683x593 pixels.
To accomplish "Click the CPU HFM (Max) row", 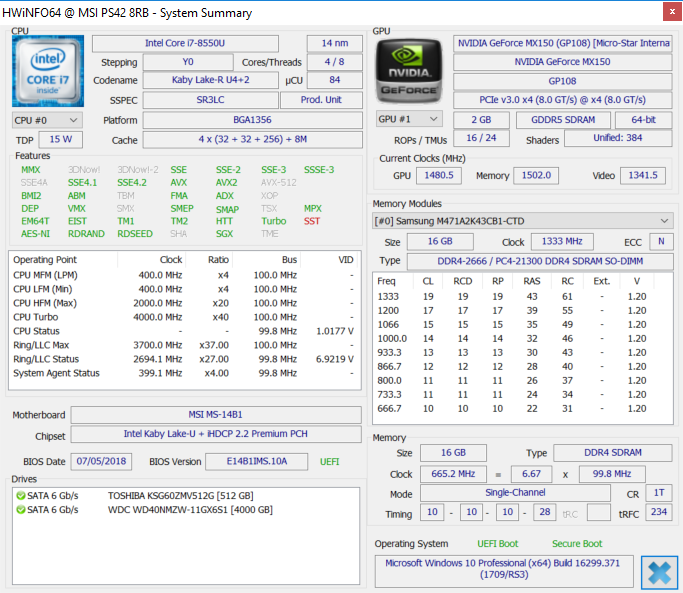I will tap(185, 303).
